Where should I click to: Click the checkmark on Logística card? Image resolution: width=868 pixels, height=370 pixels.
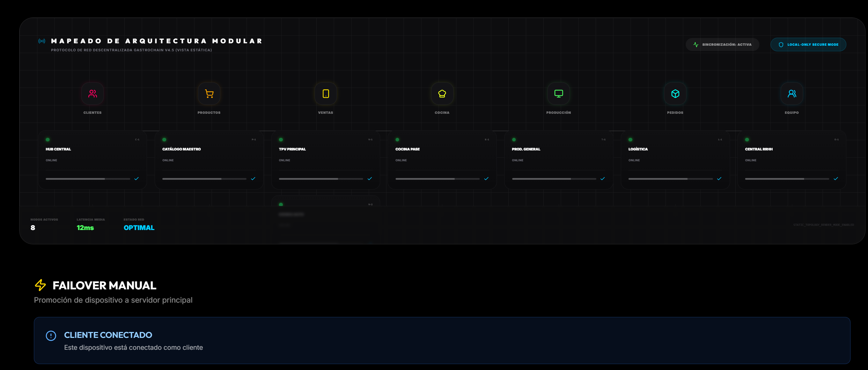pos(719,179)
